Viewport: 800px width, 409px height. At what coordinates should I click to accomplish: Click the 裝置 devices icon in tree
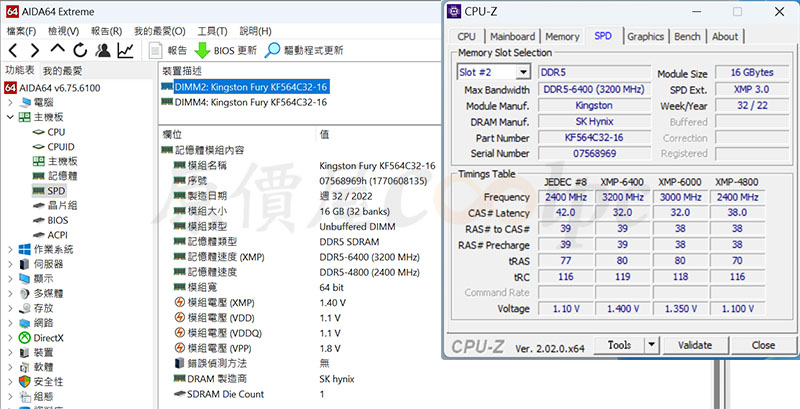pyautogui.click(x=24, y=352)
